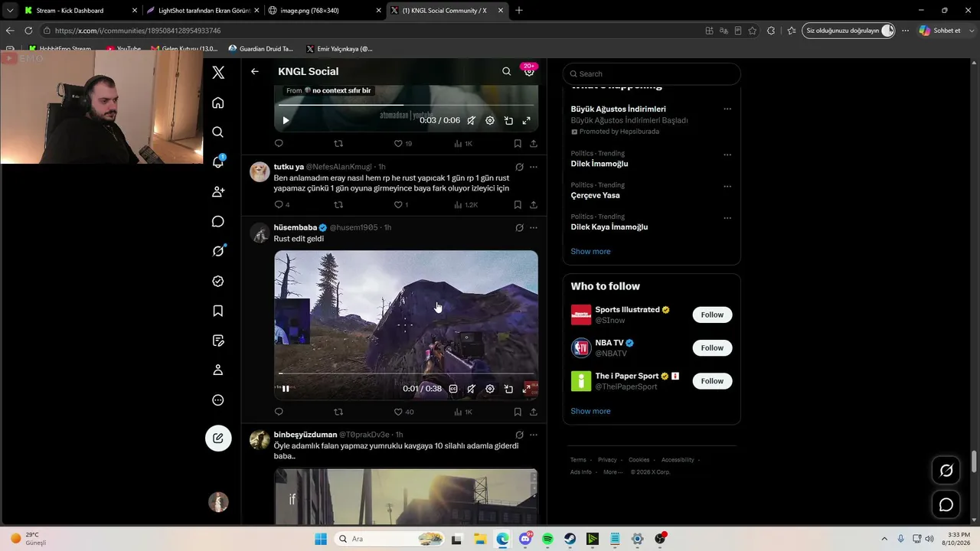Open Rust edit video settings gear

490,389
